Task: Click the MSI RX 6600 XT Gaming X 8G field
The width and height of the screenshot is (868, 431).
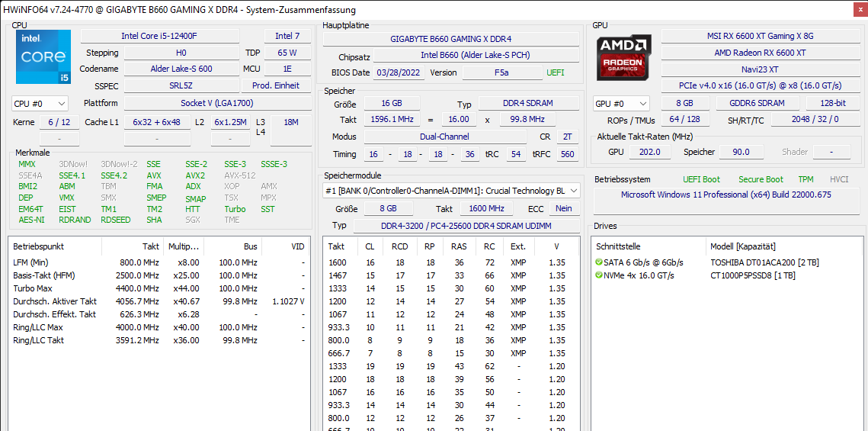Action: coord(760,36)
